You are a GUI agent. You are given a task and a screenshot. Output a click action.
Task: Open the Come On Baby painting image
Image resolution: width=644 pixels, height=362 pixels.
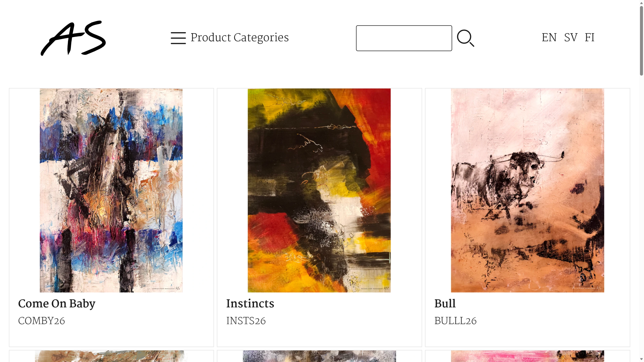[x=111, y=190]
